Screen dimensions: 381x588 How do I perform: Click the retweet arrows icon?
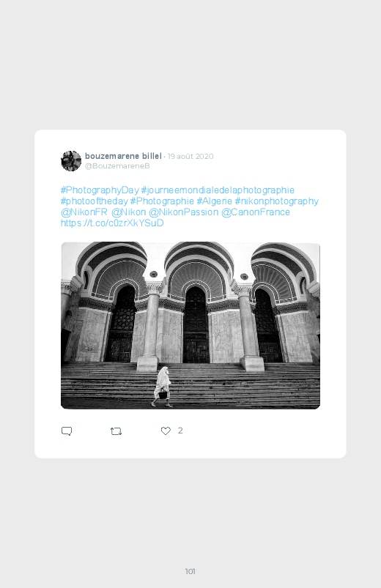pyautogui.click(x=116, y=431)
